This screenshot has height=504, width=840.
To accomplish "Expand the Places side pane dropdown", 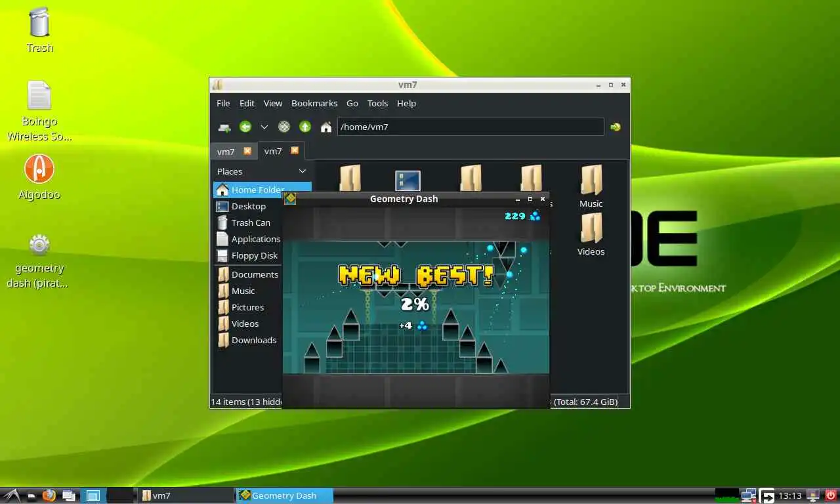I will pos(303,171).
